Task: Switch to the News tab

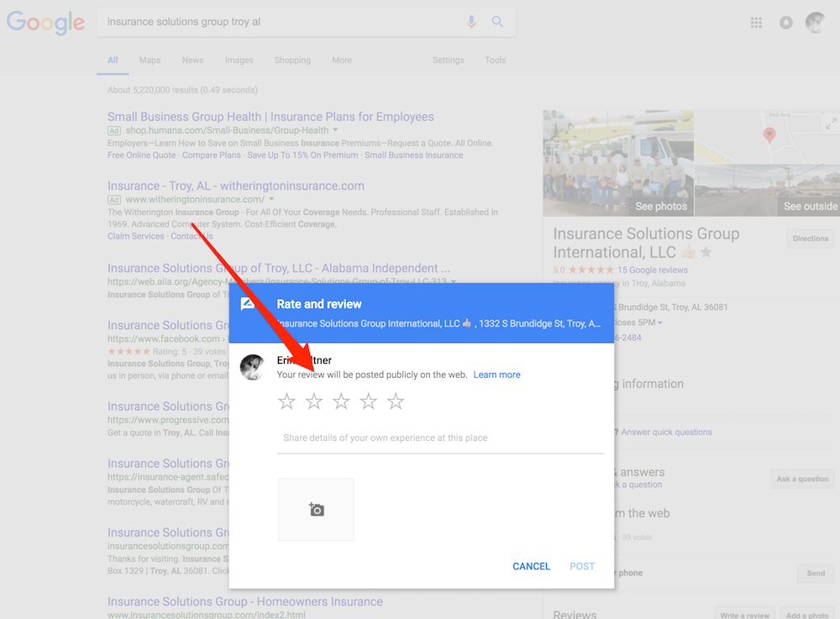Action: (193, 60)
